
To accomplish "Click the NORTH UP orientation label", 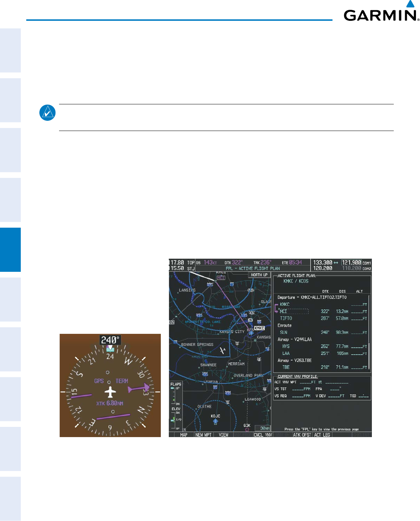I will 259,275.
